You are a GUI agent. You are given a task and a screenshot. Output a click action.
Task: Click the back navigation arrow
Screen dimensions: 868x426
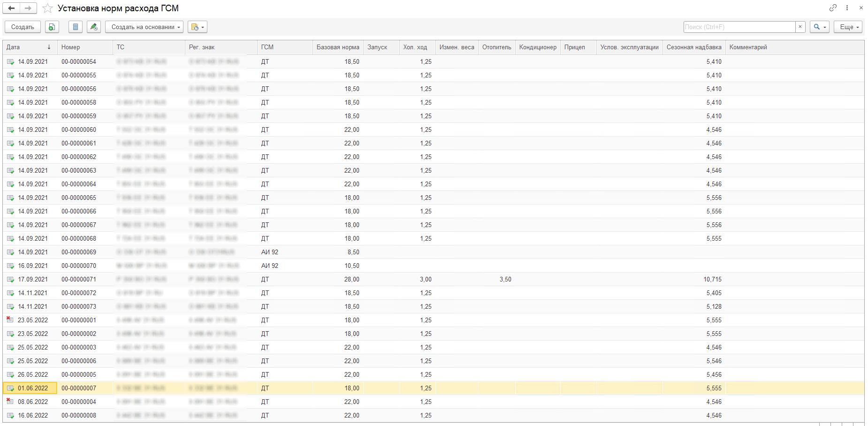click(11, 8)
